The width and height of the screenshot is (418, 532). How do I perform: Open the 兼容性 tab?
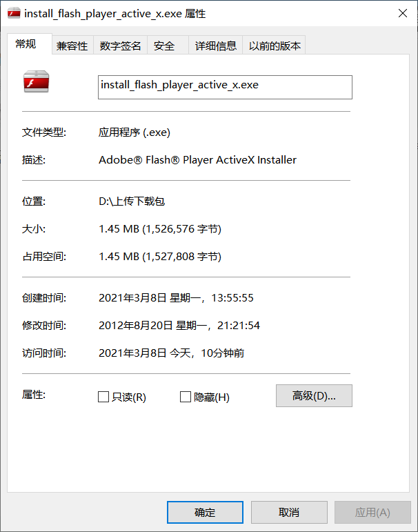point(72,46)
